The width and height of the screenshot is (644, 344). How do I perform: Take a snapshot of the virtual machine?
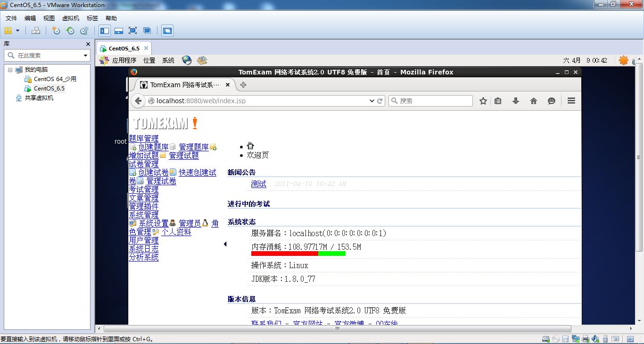(x=56, y=31)
